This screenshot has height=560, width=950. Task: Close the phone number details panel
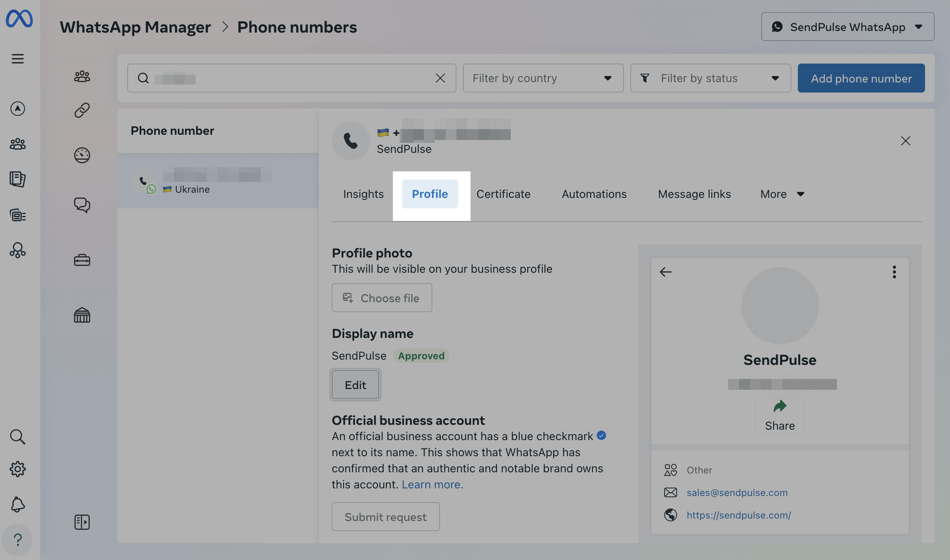906,141
